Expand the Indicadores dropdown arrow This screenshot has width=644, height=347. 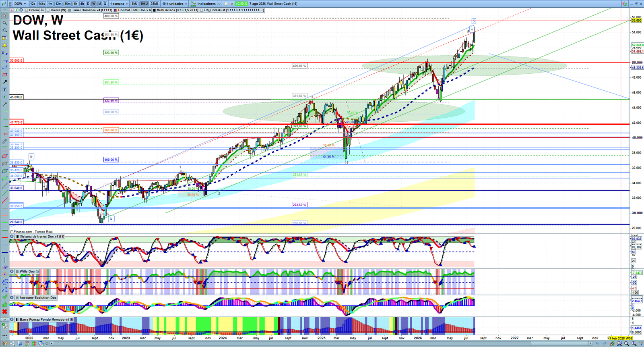tap(219, 4)
